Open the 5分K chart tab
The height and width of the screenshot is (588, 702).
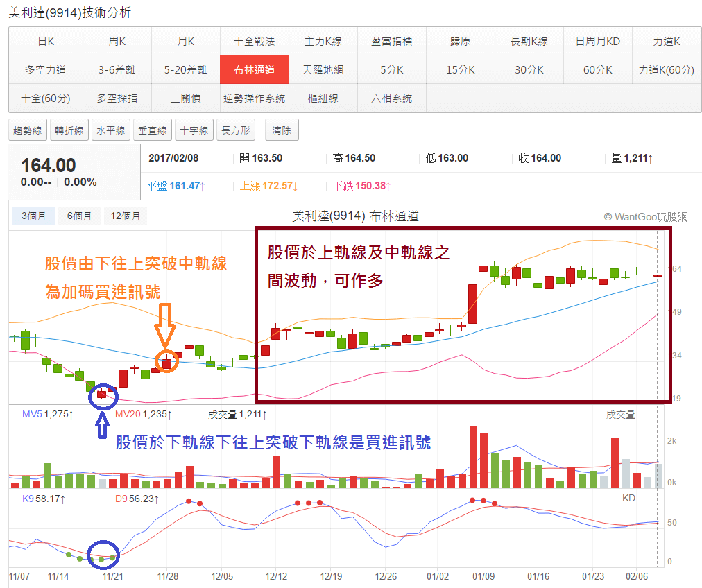coord(392,70)
